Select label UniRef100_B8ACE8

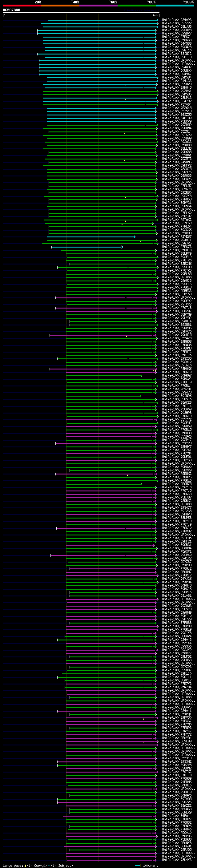pos(177,403)
